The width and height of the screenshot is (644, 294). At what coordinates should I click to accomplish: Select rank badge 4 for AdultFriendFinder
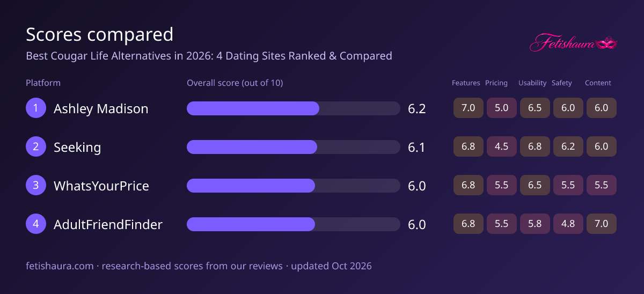pos(36,224)
